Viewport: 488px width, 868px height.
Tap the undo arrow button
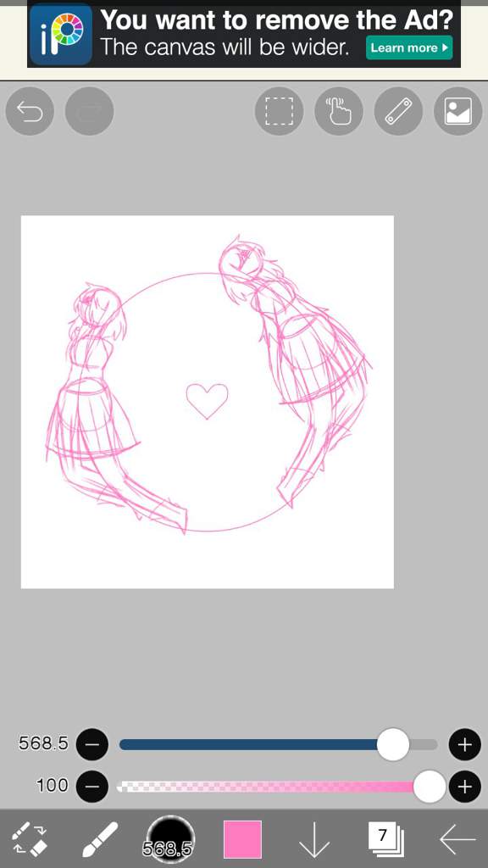[30, 111]
